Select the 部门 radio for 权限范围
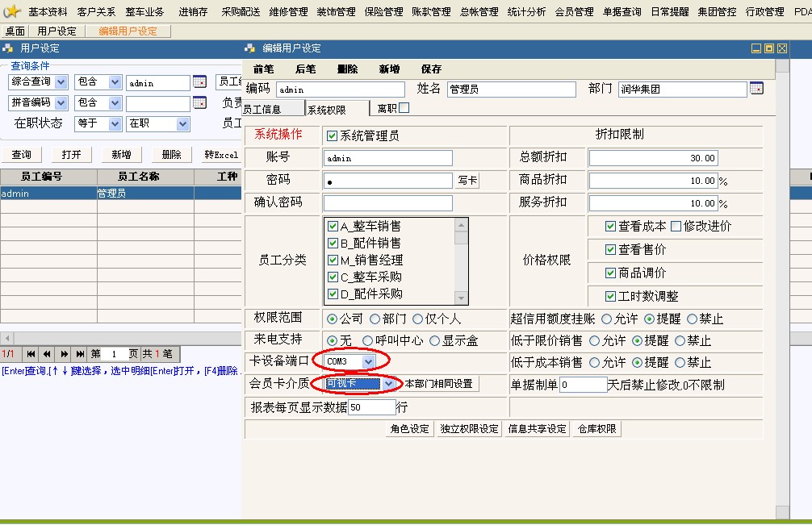The width and height of the screenshot is (812, 525). [x=375, y=319]
